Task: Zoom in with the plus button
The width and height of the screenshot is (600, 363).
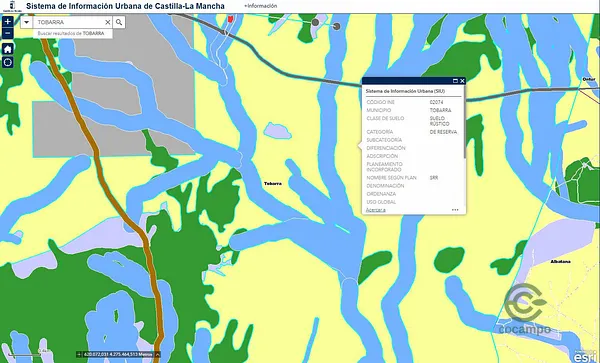Action: pyautogui.click(x=8, y=21)
